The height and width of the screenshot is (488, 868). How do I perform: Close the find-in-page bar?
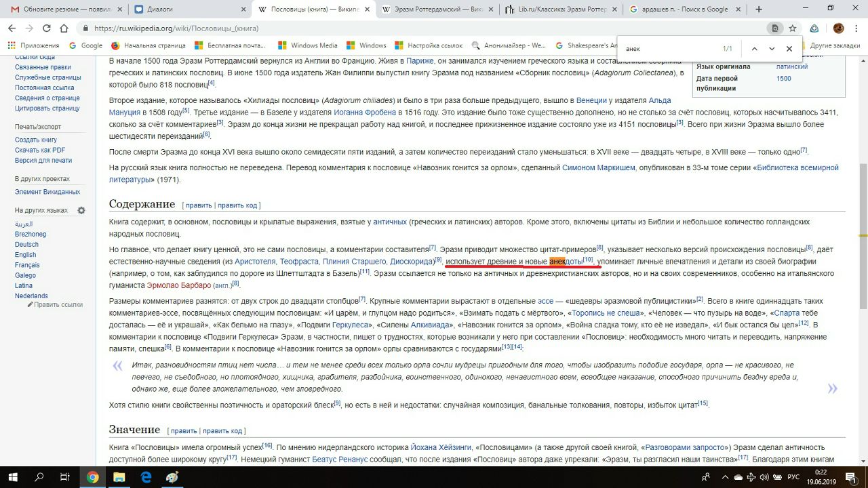(x=789, y=49)
